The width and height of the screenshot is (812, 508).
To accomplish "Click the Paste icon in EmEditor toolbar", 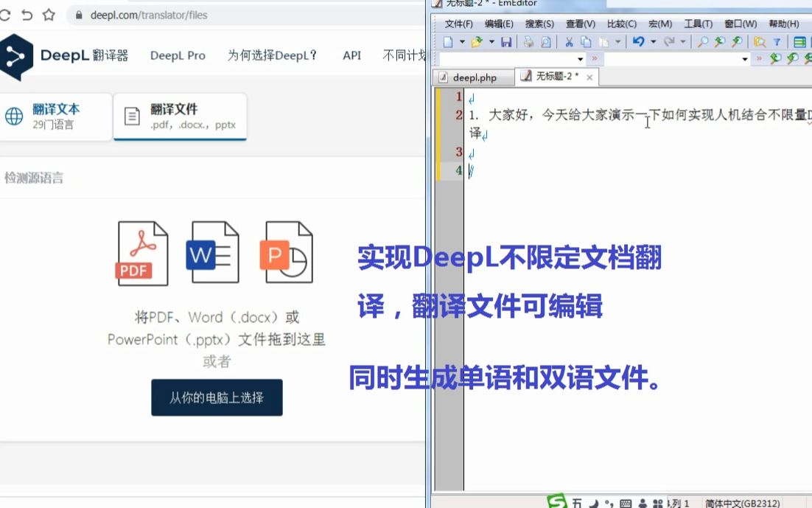I will pyautogui.click(x=603, y=42).
